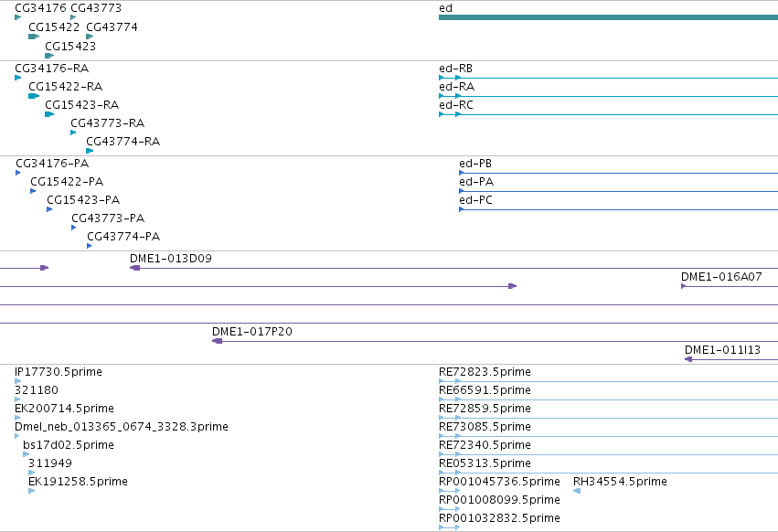Click the EK191258.5prime EST arrow
The image size is (778, 532).
32,491
